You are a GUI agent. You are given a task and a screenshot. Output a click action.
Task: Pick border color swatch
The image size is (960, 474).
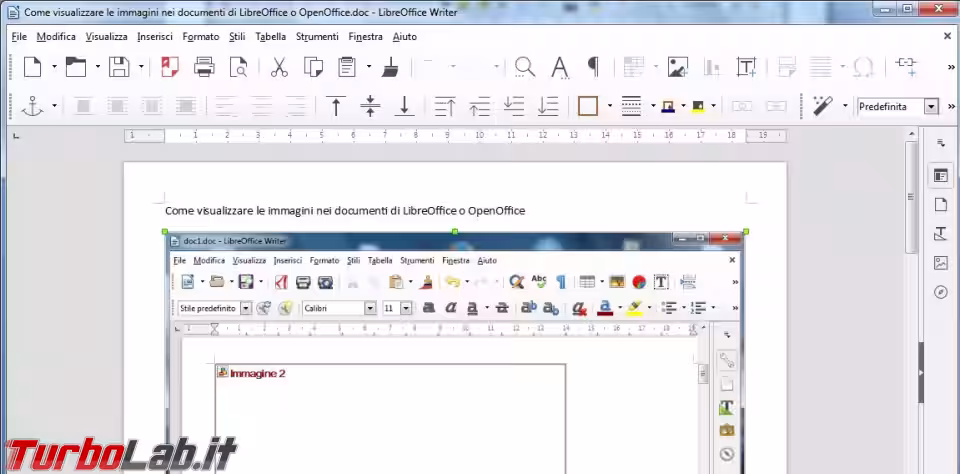pyautogui.click(x=668, y=107)
